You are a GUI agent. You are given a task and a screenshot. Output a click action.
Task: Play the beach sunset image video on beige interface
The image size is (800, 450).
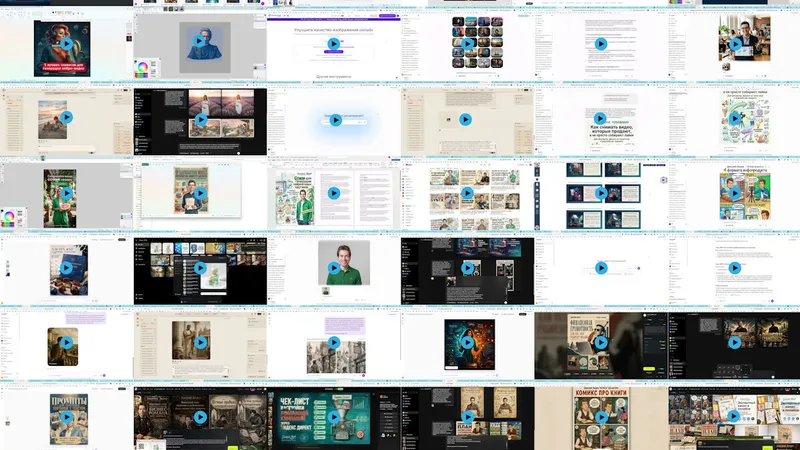(66, 117)
